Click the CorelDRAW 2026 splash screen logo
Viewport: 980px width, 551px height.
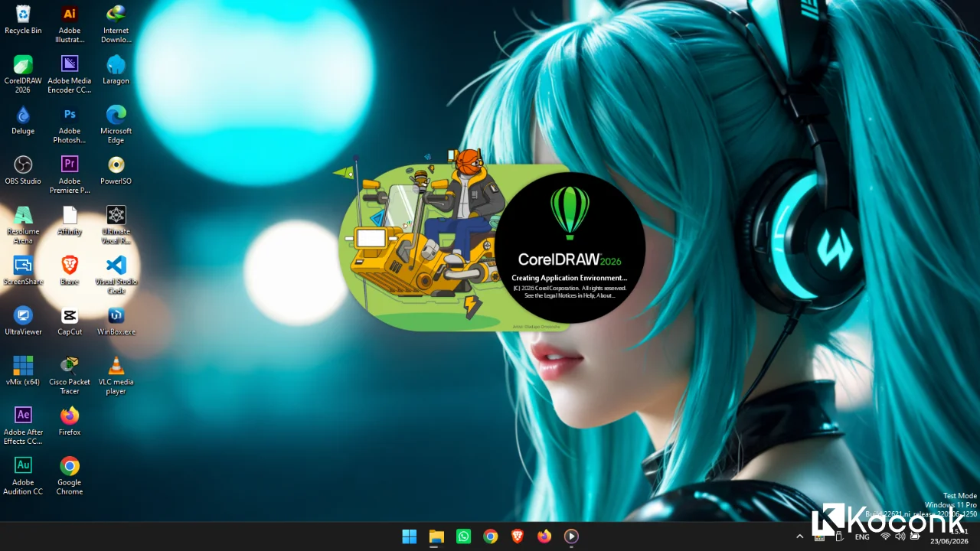(x=570, y=214)
